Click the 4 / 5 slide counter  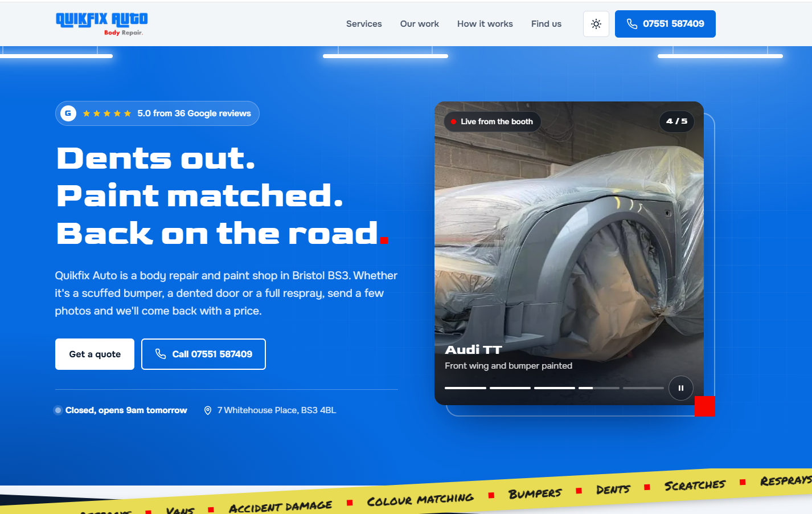[676, 121]
